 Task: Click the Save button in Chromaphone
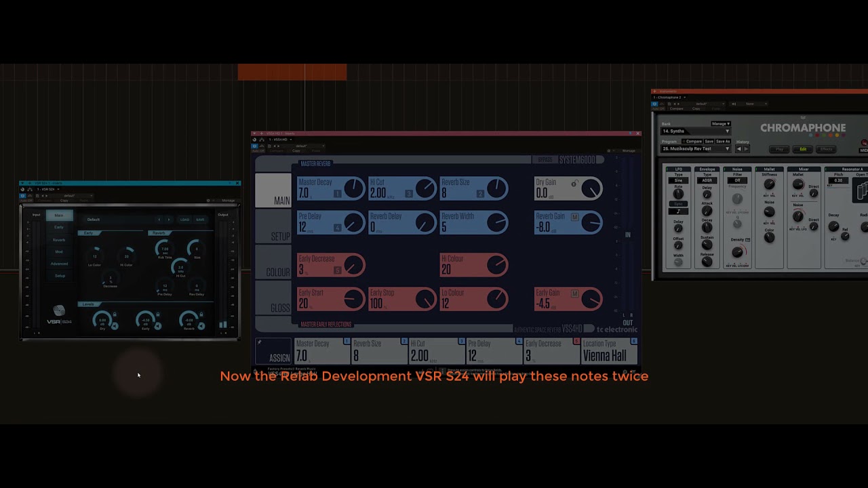709,142
